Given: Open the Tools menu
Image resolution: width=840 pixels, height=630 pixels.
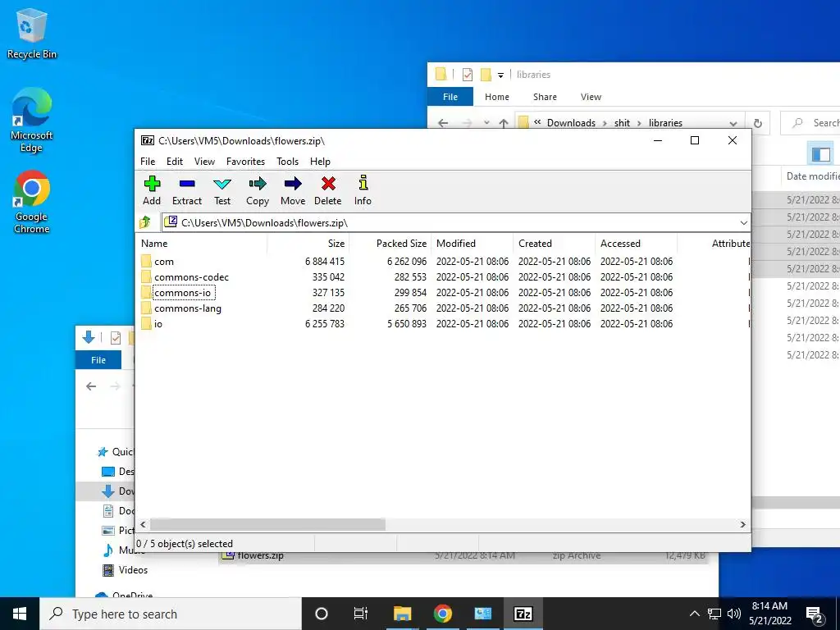Looking at the screenshot, I should 288,162.
